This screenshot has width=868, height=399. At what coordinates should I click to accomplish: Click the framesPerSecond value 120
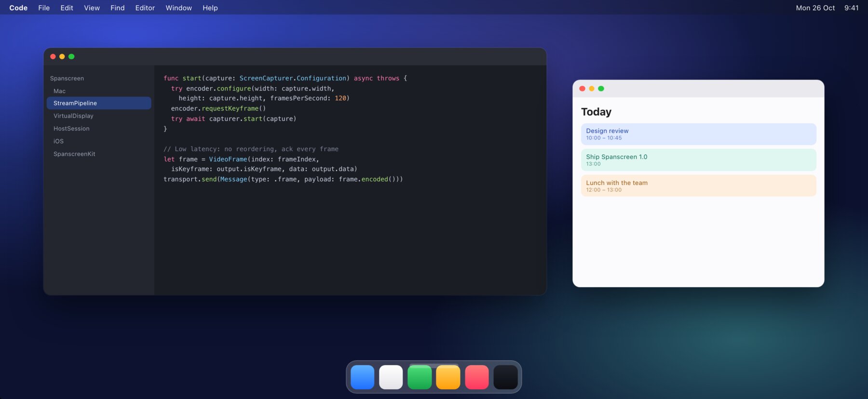point(340,98)
